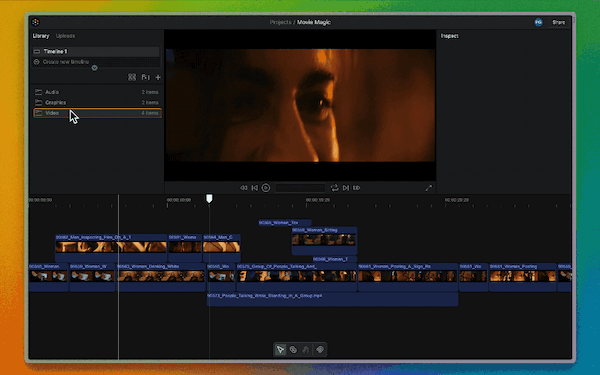Open the Graphics folder
Image resolution: width=600 pixels, height=375 pixels.
click(97, 103)
